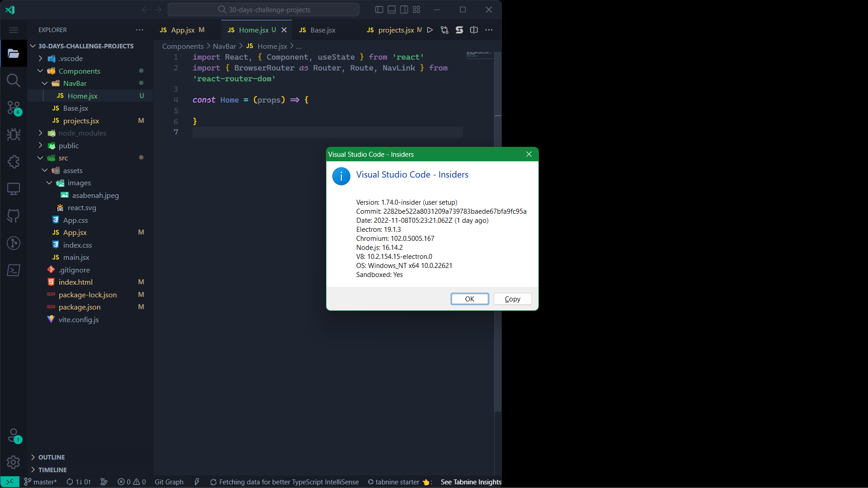Open the Search view in the activity bar
This screenshot has height=488, width=868.
(14, 81)
